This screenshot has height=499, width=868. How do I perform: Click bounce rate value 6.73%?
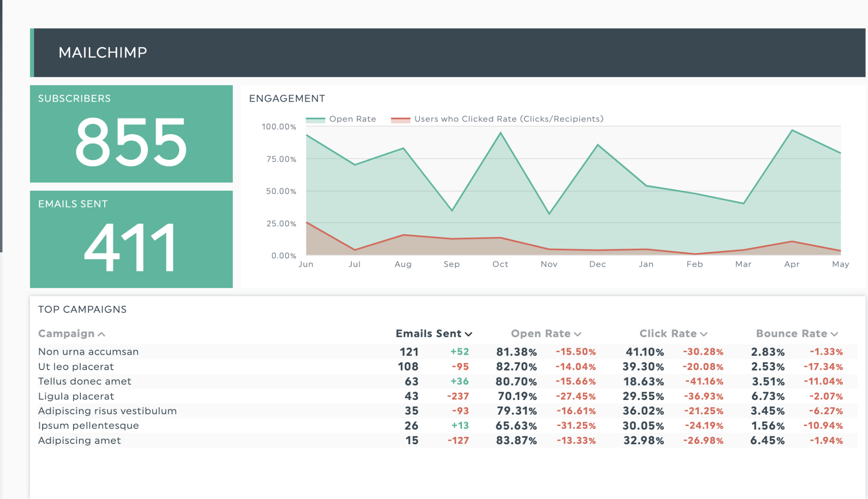(x=768, y=396)
